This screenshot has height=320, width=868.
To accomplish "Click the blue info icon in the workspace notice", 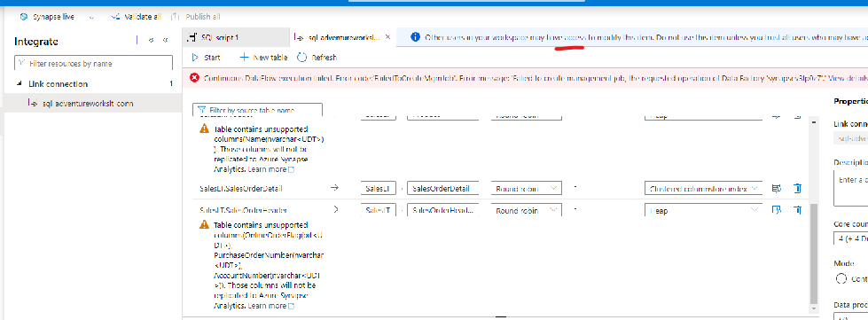I will click(x=415, y=37).
